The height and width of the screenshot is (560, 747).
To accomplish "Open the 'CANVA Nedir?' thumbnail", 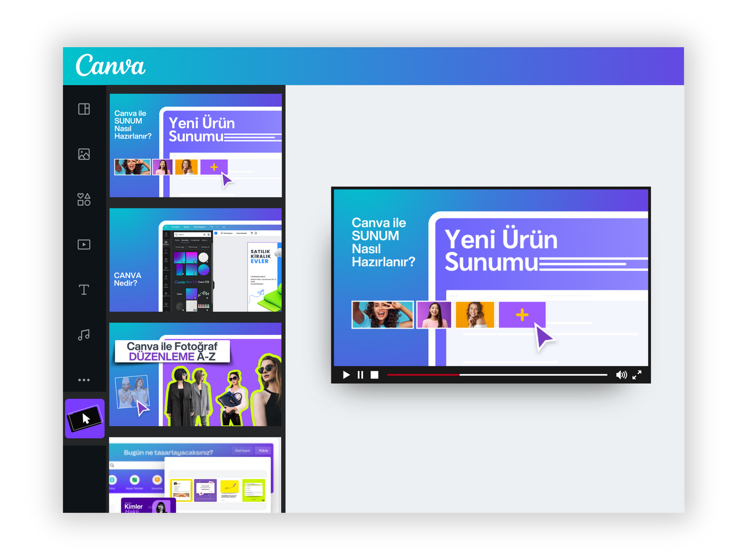I will click(x=196, y=260).
